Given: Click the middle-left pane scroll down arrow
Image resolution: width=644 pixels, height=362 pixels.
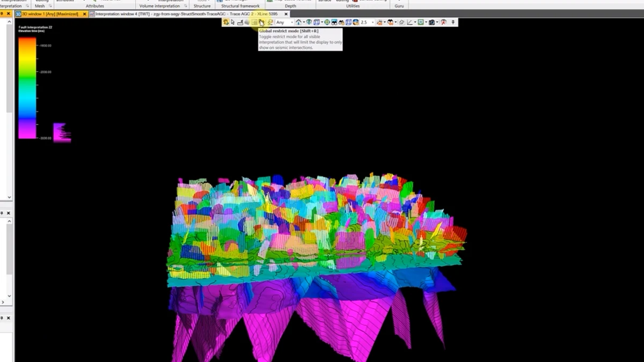Looking at the screenshot, I should pos(9,295).
